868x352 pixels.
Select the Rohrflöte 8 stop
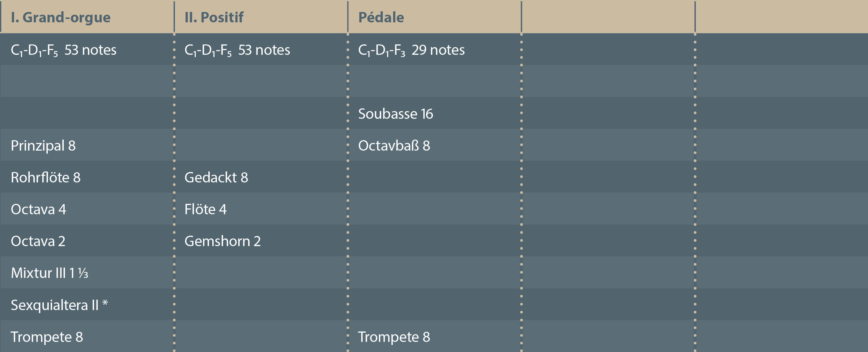[45, 177]
